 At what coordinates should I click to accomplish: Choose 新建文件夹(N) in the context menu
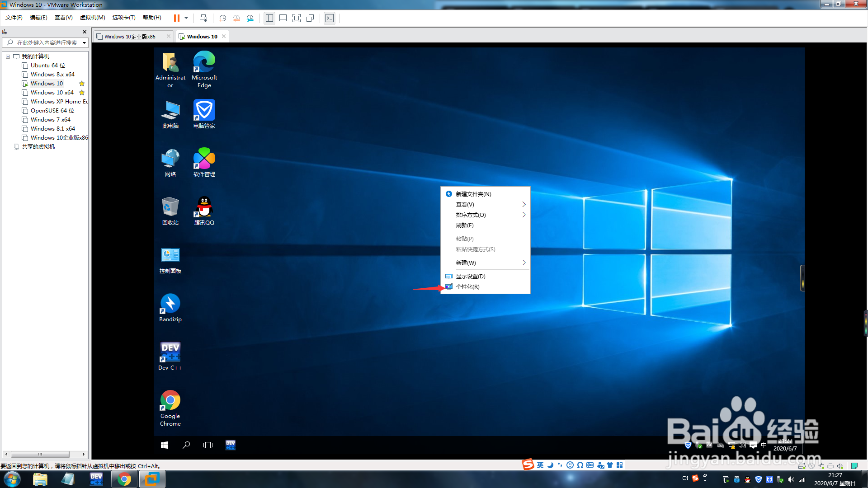(x=485, y=194)
